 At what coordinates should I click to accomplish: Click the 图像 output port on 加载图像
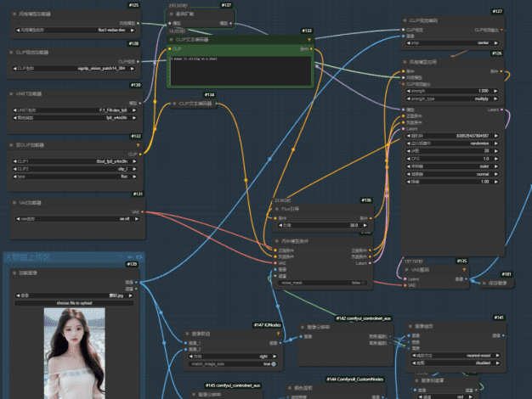136,282
